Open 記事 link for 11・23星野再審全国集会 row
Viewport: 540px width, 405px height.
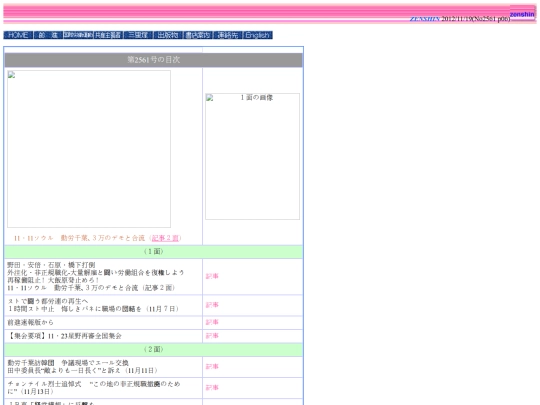click(212, 336)
